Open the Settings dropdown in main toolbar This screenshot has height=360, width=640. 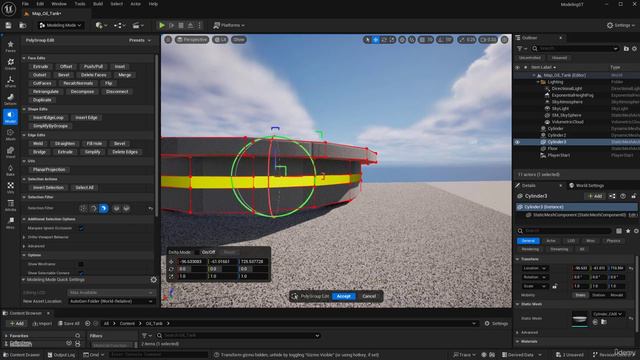[x=621, y=25]
